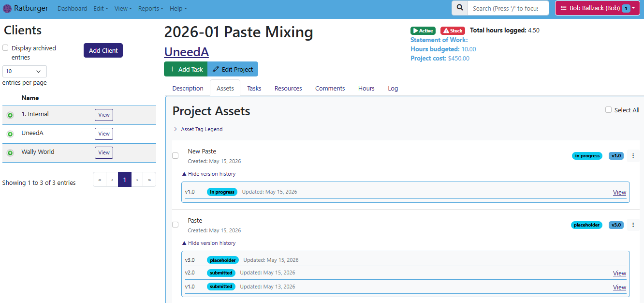Click the Project cost $450.00 text
644x303 pixels.
pyautogui.click(x=440, y=58)
